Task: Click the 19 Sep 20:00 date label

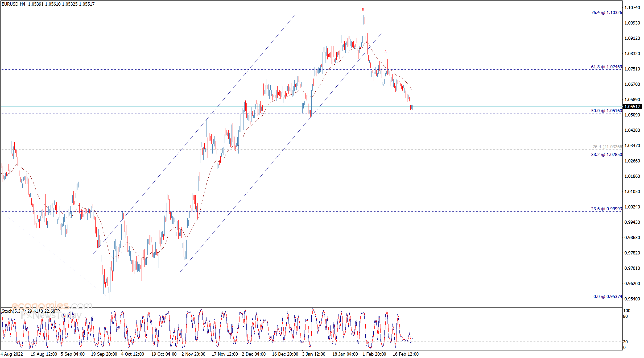Action: (x=104, y=354)
